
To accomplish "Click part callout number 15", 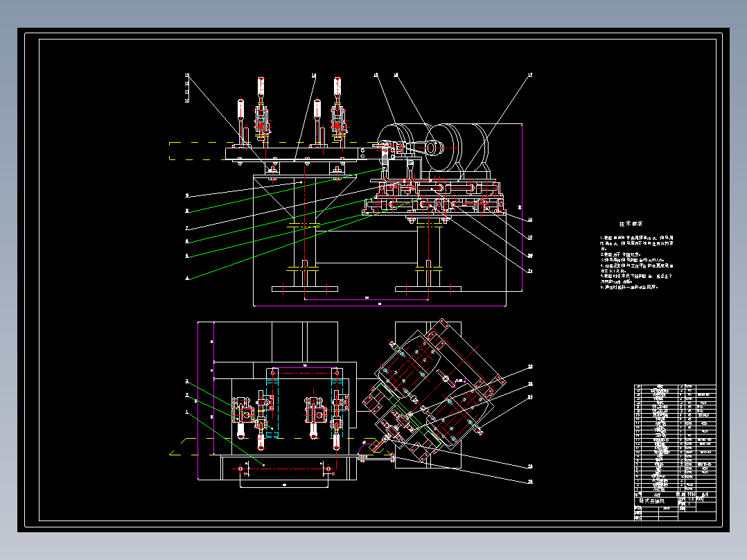I will (x=376, y=75).
